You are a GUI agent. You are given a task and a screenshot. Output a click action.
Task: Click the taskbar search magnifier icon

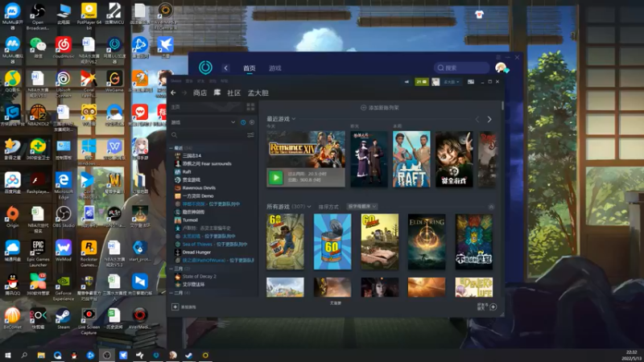point(24,355)
